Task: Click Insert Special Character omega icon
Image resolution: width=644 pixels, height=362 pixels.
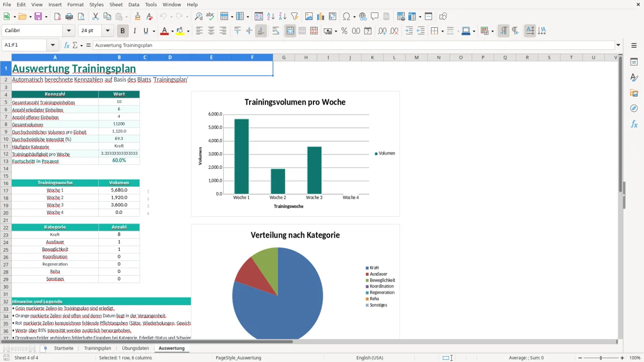Action: 346,17
